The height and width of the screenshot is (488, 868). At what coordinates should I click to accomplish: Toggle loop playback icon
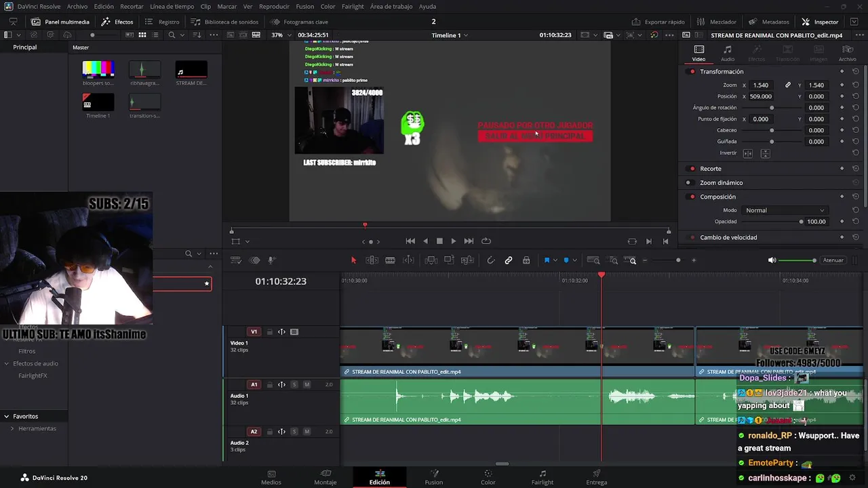(x=486, y=241)
